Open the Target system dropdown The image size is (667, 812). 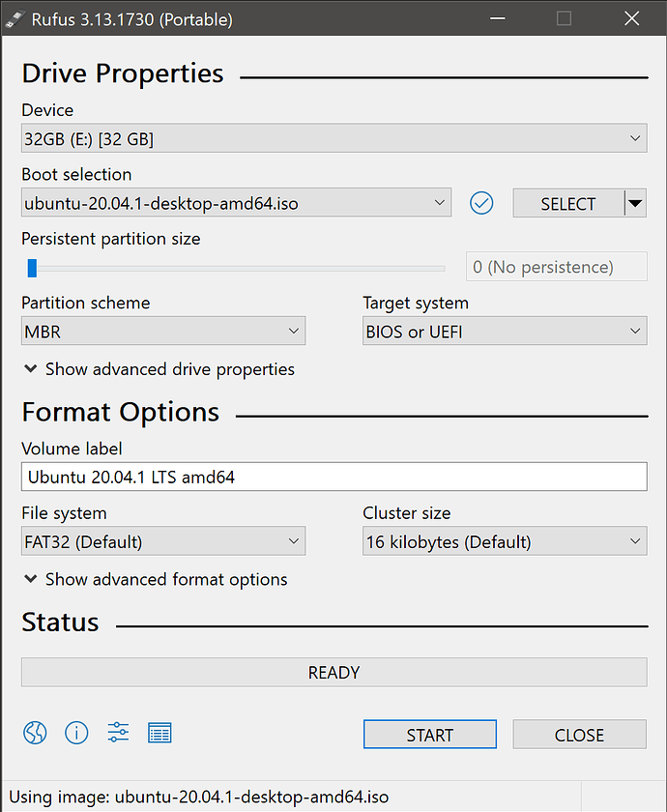pos(635,331)
